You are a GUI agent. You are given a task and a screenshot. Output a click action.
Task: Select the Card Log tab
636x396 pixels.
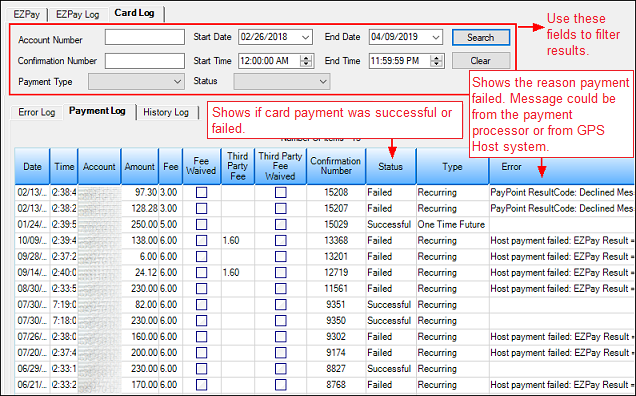pos(135,13)
